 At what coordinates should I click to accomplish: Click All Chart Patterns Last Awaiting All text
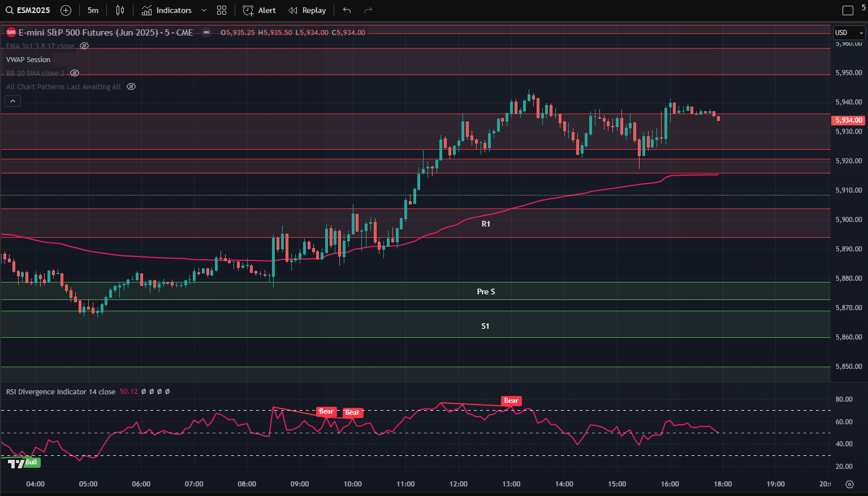tap(63, 86)
